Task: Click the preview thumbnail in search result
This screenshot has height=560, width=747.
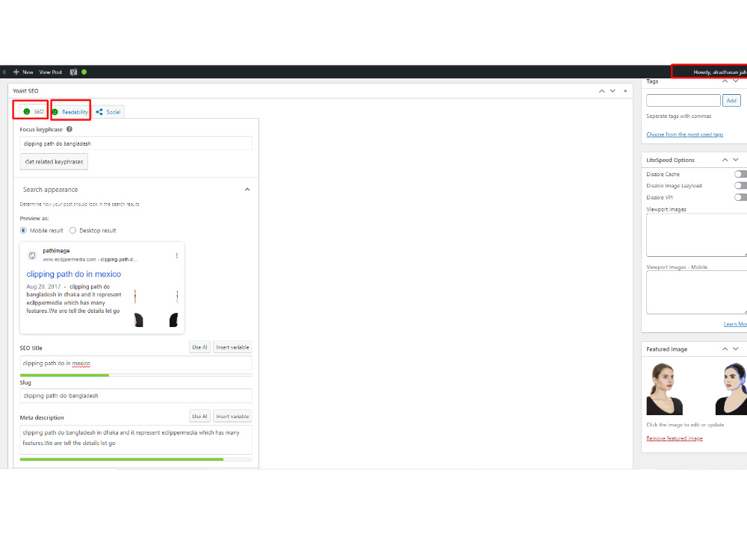Action: pos(156,307)
